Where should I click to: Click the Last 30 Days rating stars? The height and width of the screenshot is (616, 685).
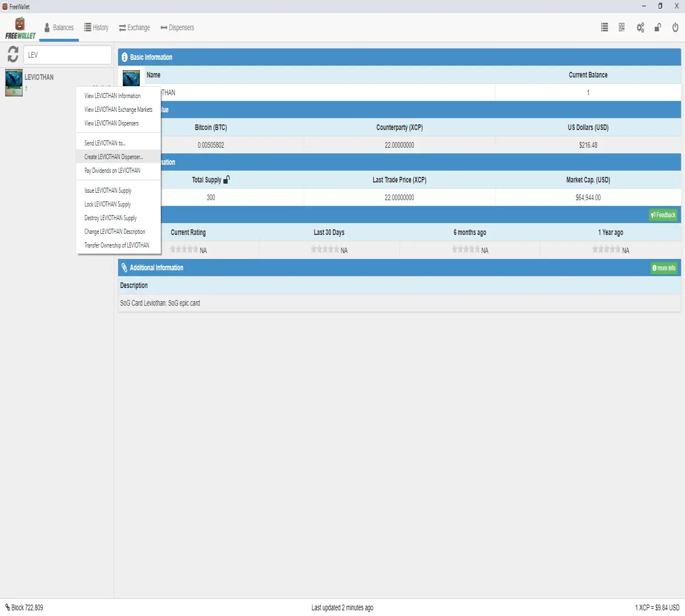click(325, 249)
